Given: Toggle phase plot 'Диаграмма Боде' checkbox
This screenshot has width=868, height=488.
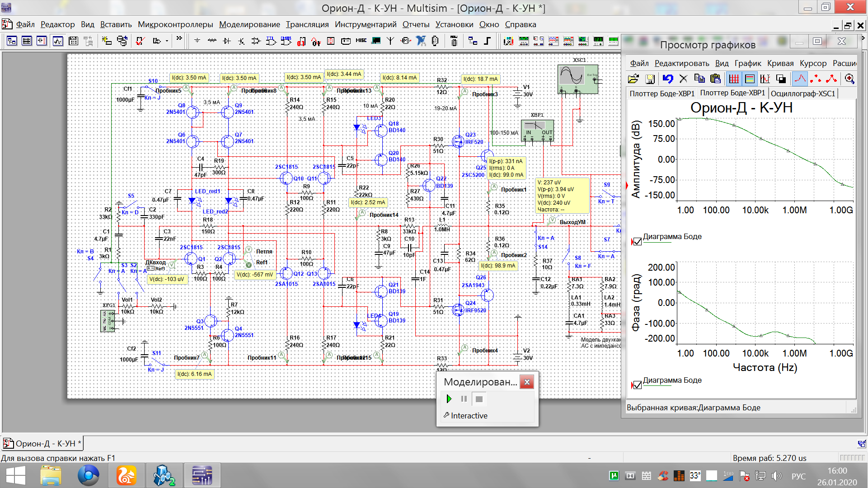Looking at the screenshot, I should [638, 385].
